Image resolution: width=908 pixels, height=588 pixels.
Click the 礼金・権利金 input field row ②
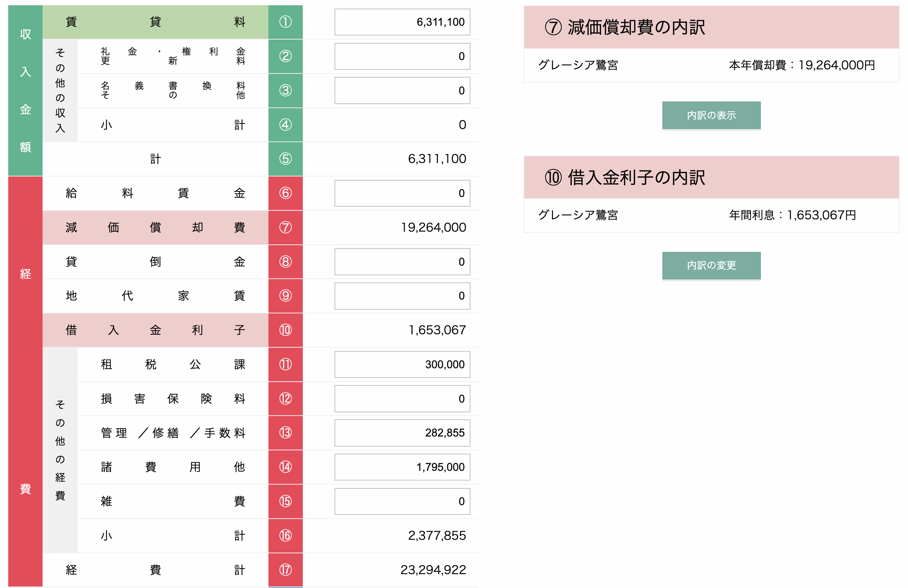tap(402, 56)
